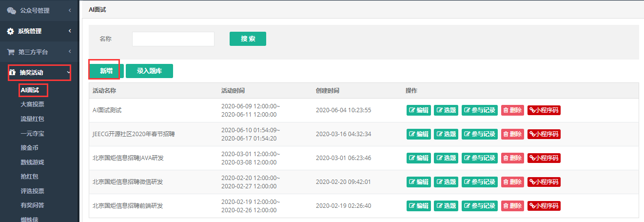Click the 录入题库 button
The height and width of the screenshot is (222, 644).
(x=149, y=71)
